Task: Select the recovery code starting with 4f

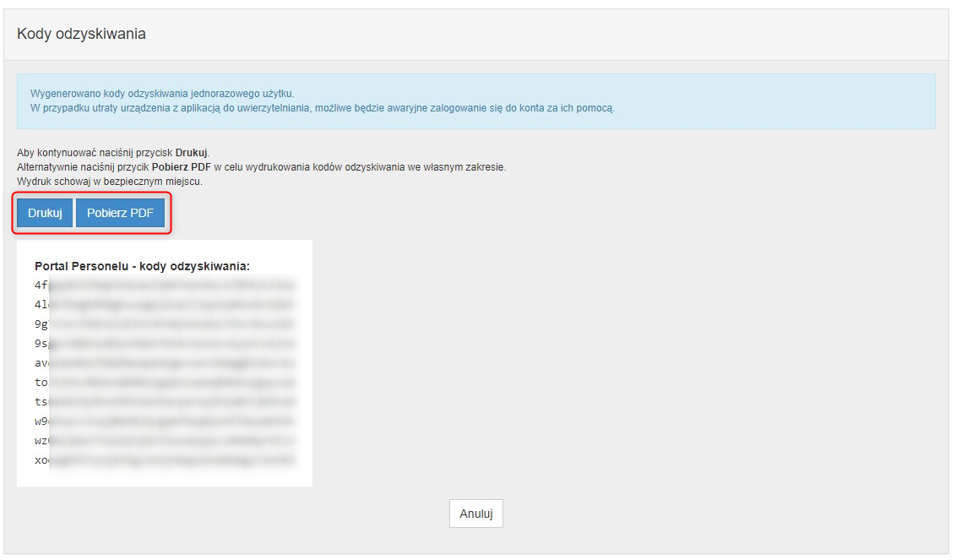Action: (165, 285)
